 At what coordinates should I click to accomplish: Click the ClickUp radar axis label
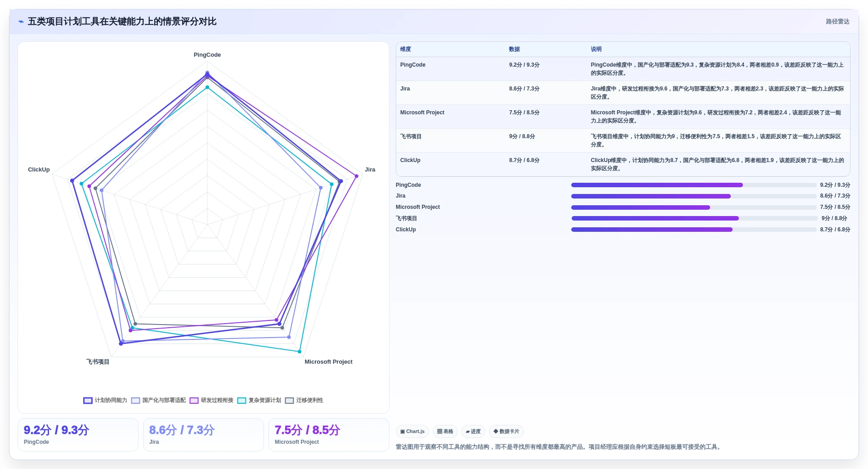tap(39, 170)
